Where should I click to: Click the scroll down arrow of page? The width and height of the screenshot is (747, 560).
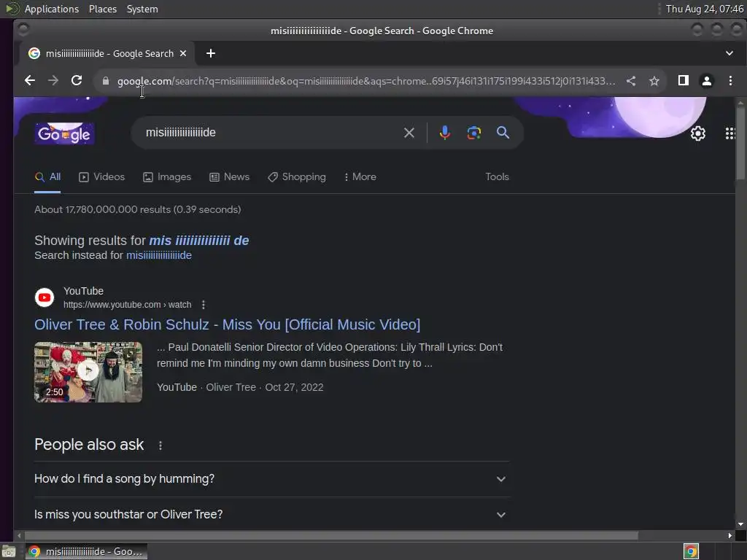(740, 524)
